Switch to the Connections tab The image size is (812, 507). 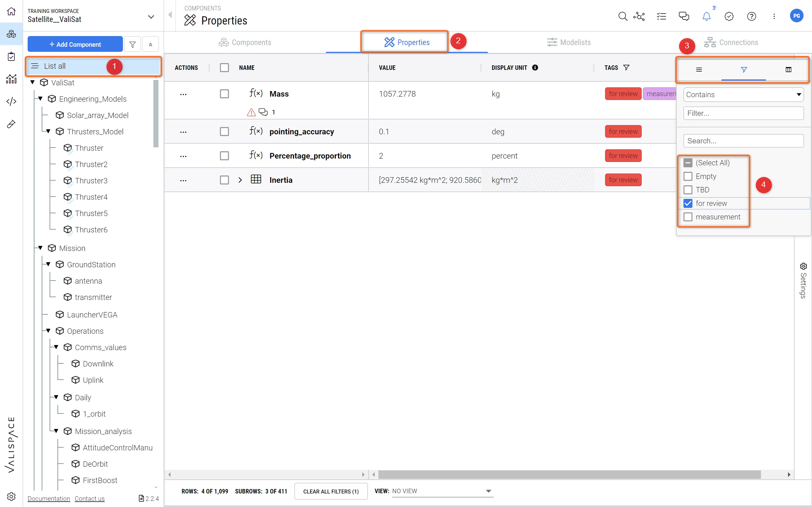(x=731, y=42)
